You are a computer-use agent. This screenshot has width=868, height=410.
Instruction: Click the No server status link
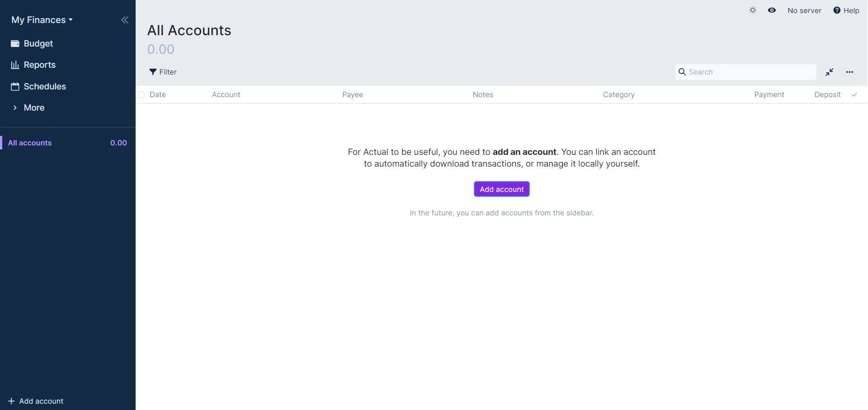pyautogui.click(x=804, y=10)
